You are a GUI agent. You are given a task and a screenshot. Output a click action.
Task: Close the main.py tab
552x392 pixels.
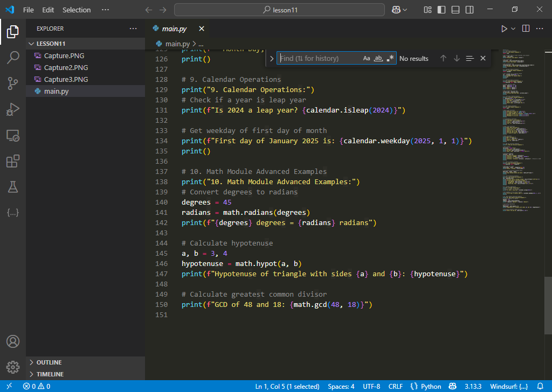(x=202, y=29)
